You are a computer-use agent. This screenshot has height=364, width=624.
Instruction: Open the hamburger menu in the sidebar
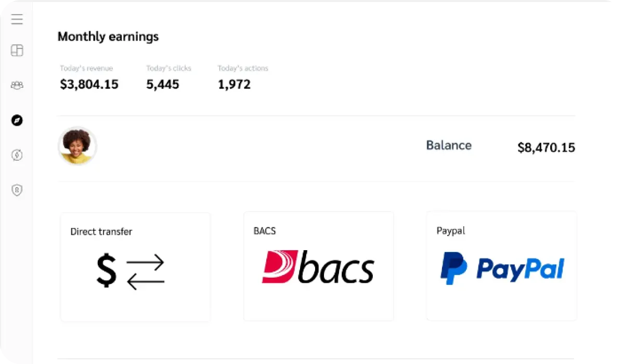tap(17, 20)
